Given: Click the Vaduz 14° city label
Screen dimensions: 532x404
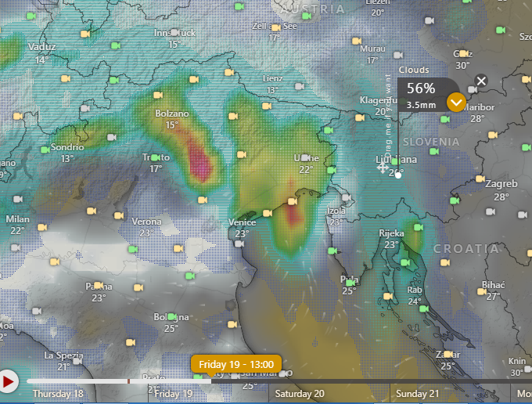Looking at the screenshot, I should point(41,52).
